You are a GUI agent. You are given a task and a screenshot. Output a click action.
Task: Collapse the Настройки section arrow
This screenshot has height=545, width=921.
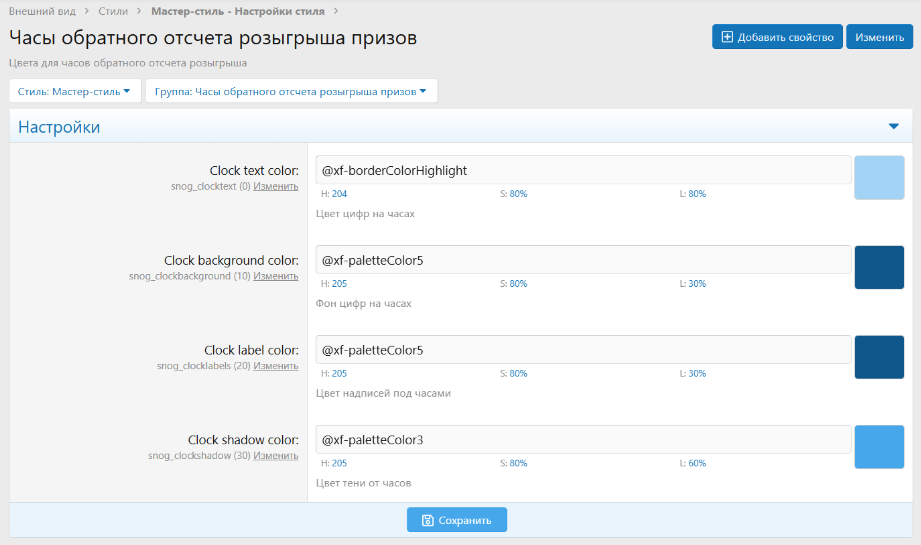pos(893,127)
